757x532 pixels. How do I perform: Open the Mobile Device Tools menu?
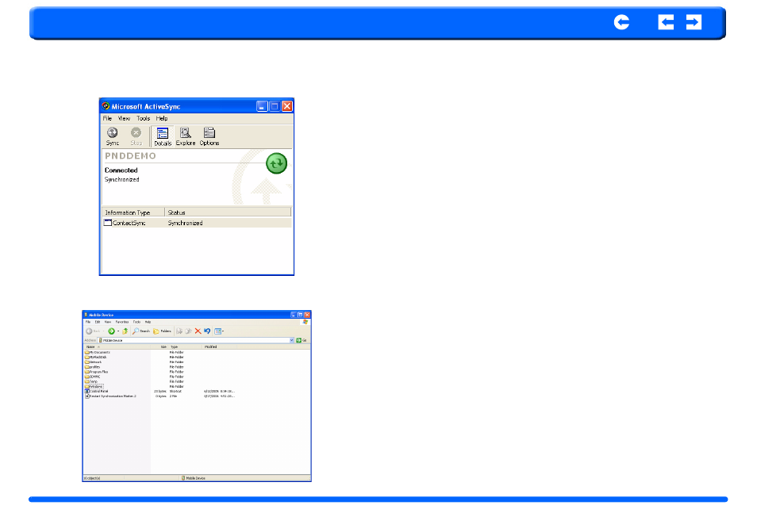(x=136, y=322)
